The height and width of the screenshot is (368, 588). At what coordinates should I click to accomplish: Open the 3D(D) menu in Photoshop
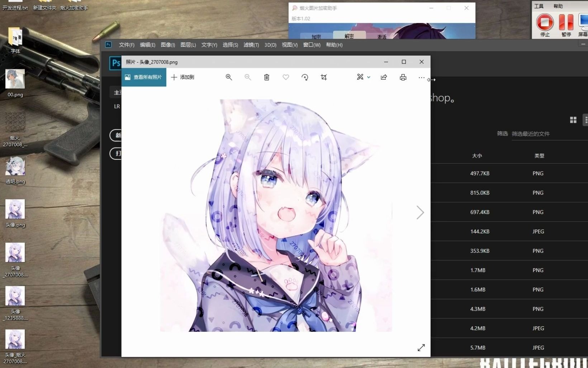click(x=270, y=45)
